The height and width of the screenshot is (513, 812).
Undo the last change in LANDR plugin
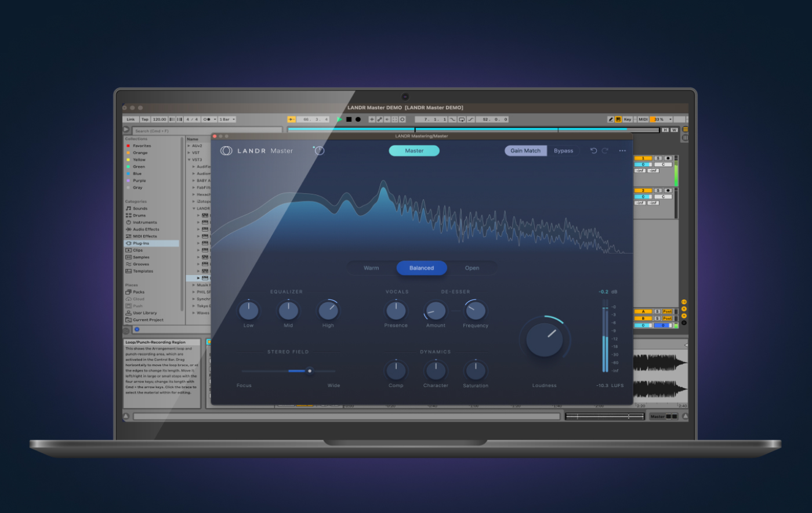pos(593,151)
